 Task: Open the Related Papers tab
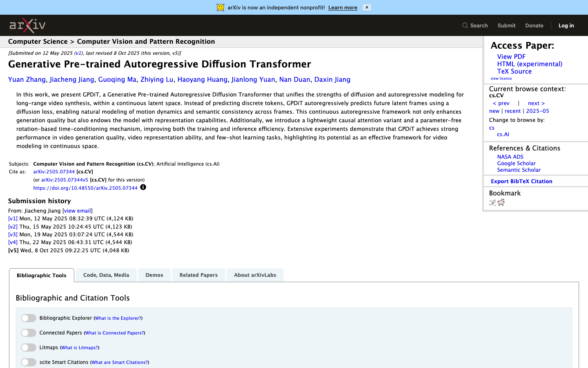[198, 275]
